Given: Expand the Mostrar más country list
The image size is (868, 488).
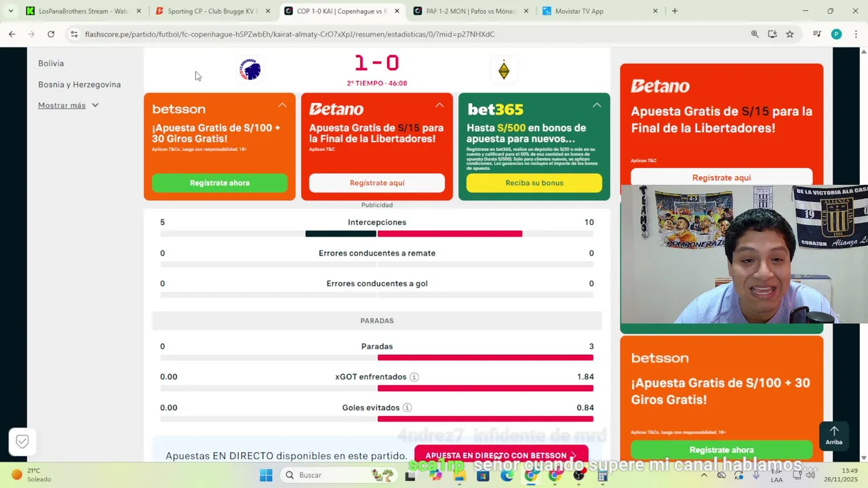Looking at the screenshot, I should [68, 105].
